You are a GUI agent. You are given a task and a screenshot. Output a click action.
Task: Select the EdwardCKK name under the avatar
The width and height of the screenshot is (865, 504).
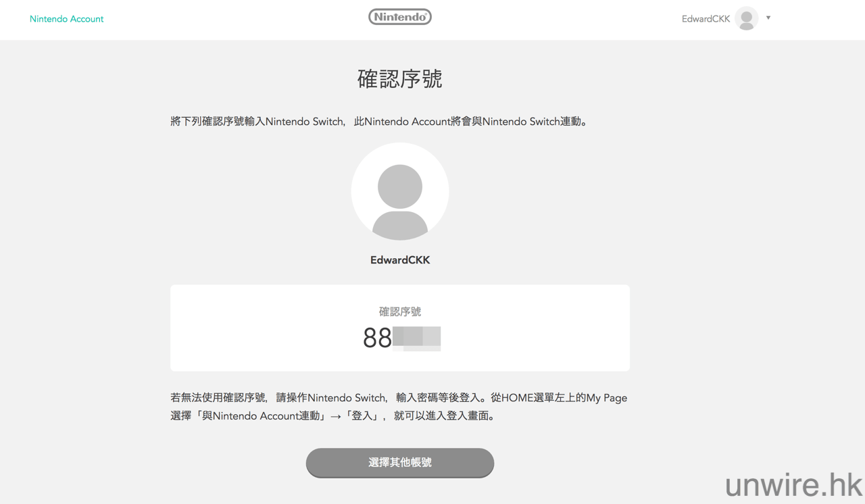[x=399, y=260]
